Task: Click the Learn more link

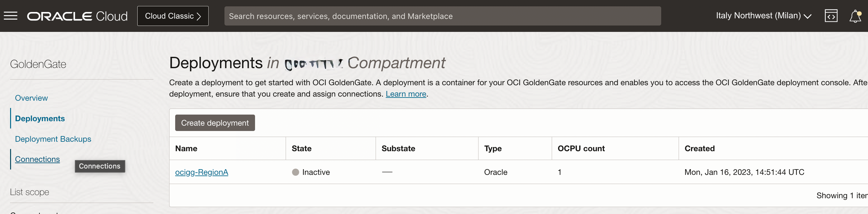Action: click(406, 94)
